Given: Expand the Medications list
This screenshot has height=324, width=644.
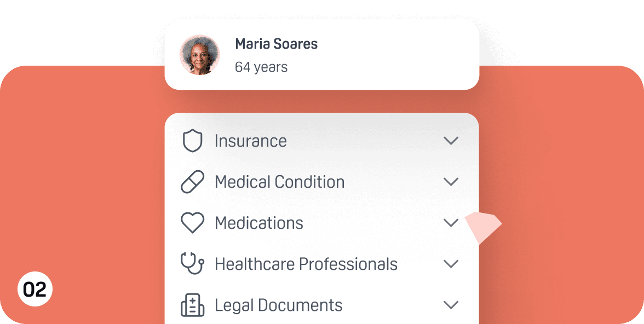Looking at the screenshot, I should (451, 222).
